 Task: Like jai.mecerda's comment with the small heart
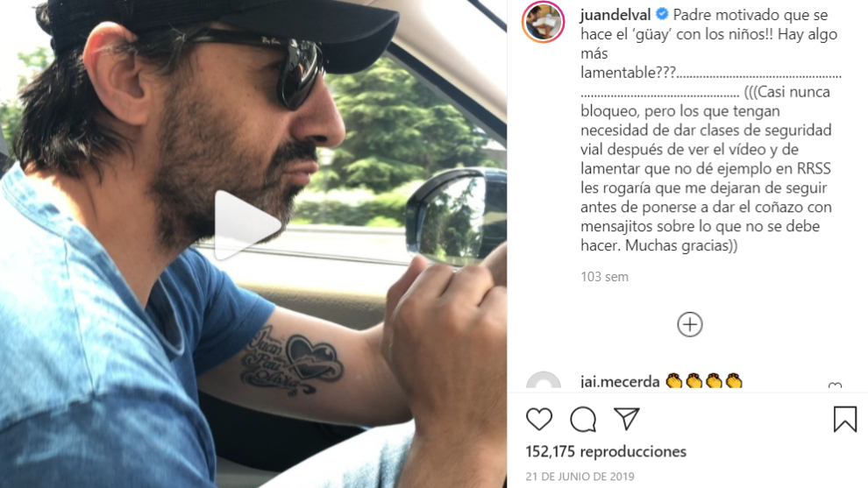[x=835, y=386]
